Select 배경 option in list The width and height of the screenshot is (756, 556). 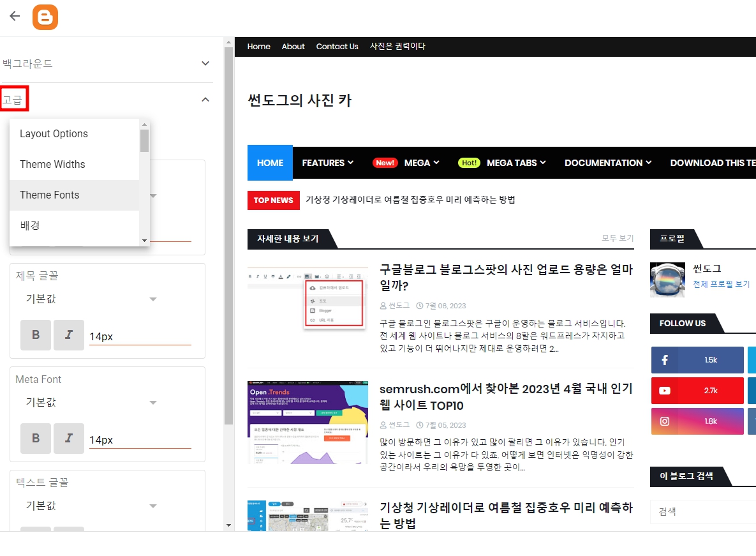point(74,225)
